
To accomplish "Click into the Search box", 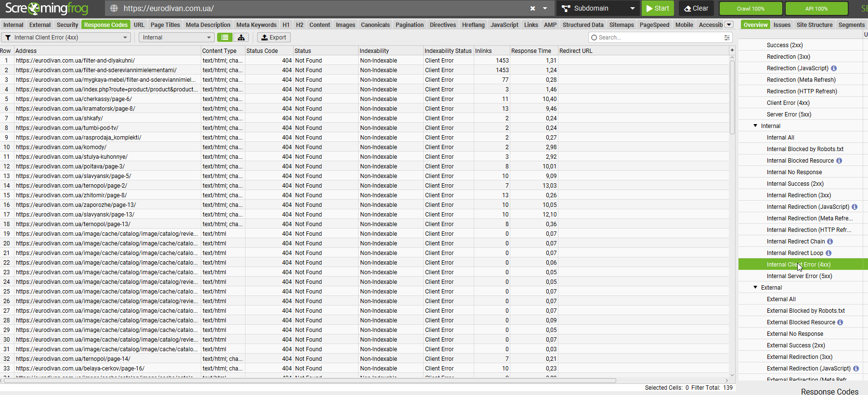I will (660, 38).
